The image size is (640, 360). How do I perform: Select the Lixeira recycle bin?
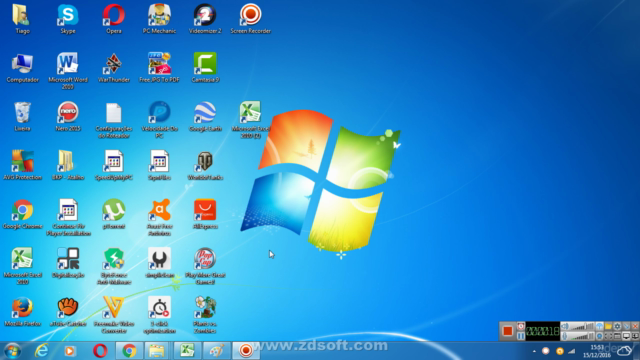(22, 116)
